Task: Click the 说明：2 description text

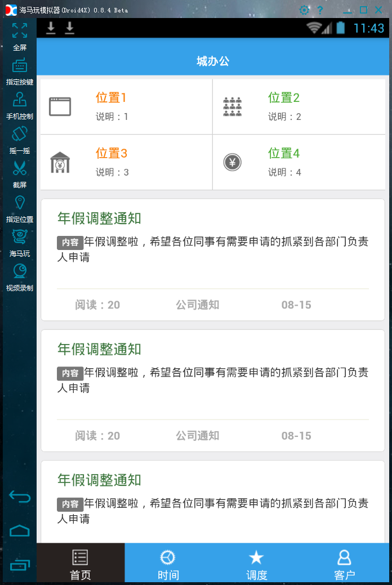Action: pyautogui.click(x=284, y=117)
